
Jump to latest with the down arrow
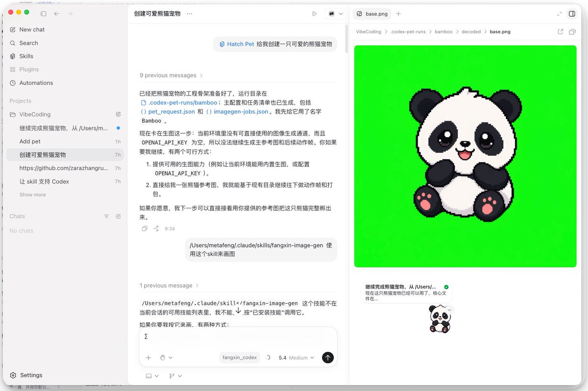click(x=238, y=311)
